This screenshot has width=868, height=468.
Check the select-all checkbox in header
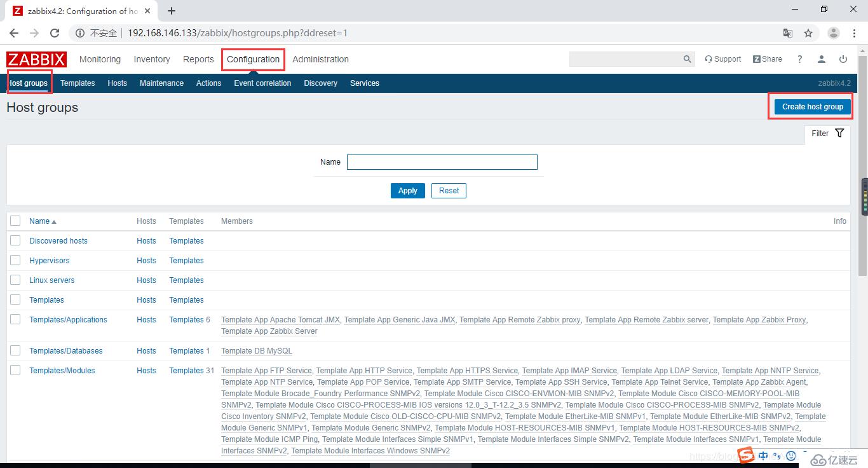click(15, 221)
